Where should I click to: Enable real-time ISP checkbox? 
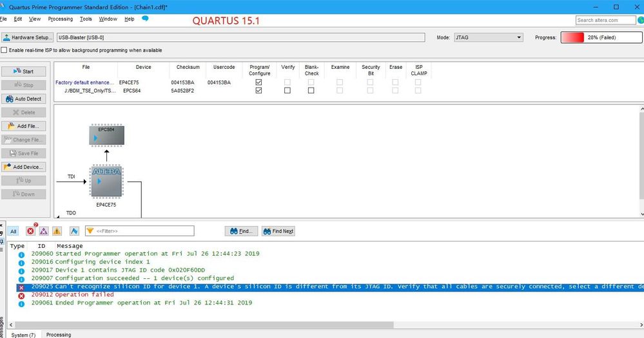4,50
